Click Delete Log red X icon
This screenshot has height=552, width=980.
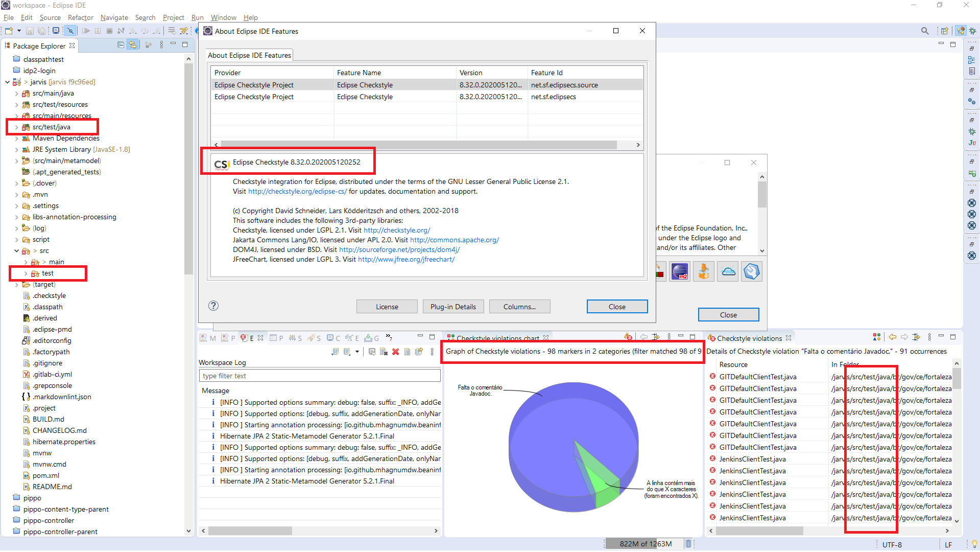click(x=395, y=352)
